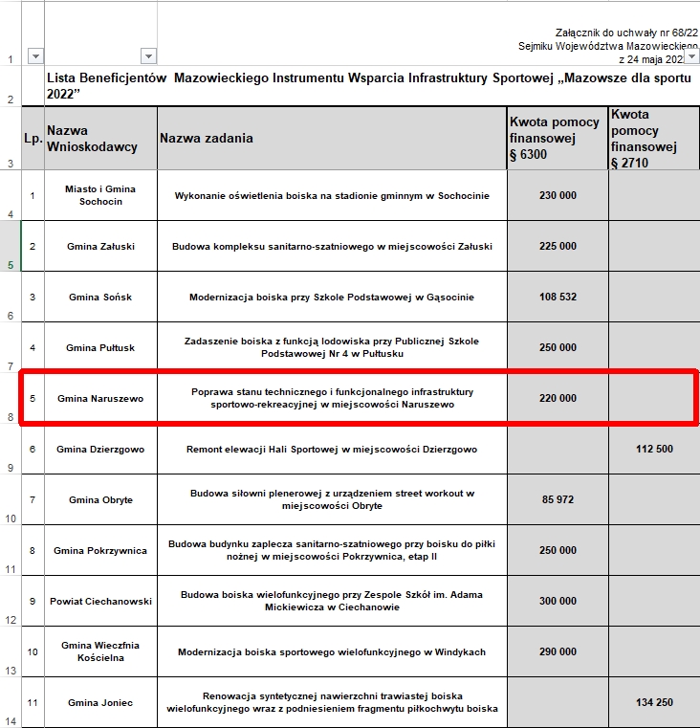700x728 pixels.
Task: Click task 'Budowa budynku zaplecza sanitarno-szatniowego' Pokrzywnica
Action: point(333,550)
